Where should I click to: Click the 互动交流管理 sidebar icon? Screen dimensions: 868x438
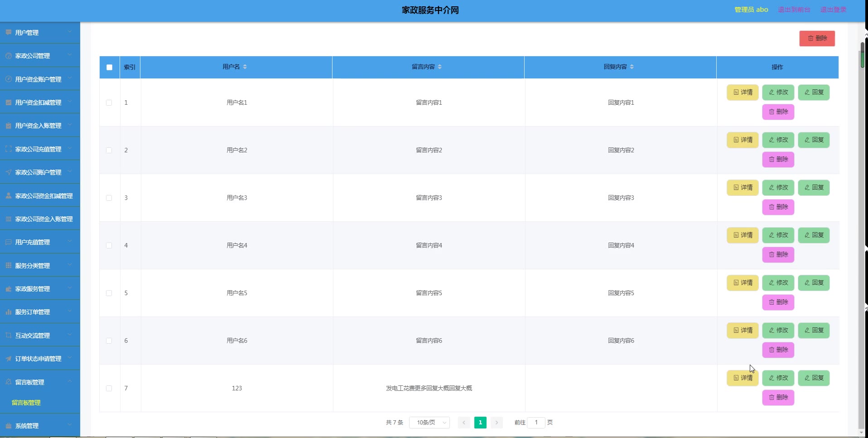(x=9, y=335)
